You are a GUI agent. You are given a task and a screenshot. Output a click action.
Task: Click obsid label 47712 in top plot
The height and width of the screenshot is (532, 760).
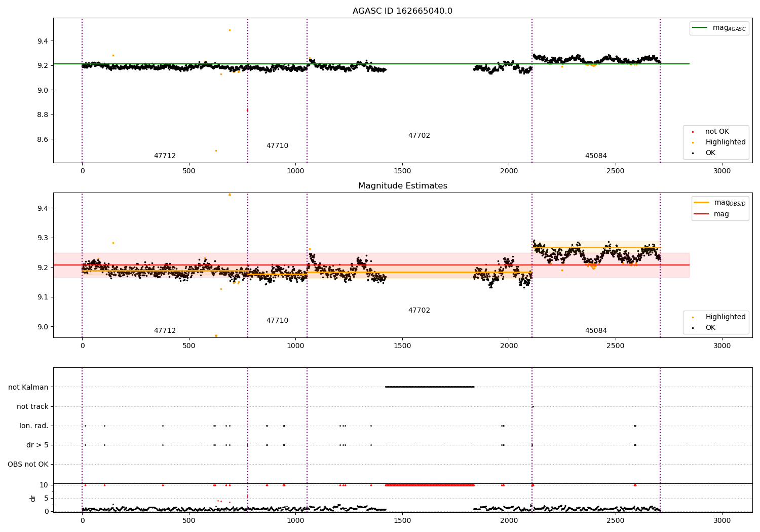pyautogui.click(x=165, y=156)
